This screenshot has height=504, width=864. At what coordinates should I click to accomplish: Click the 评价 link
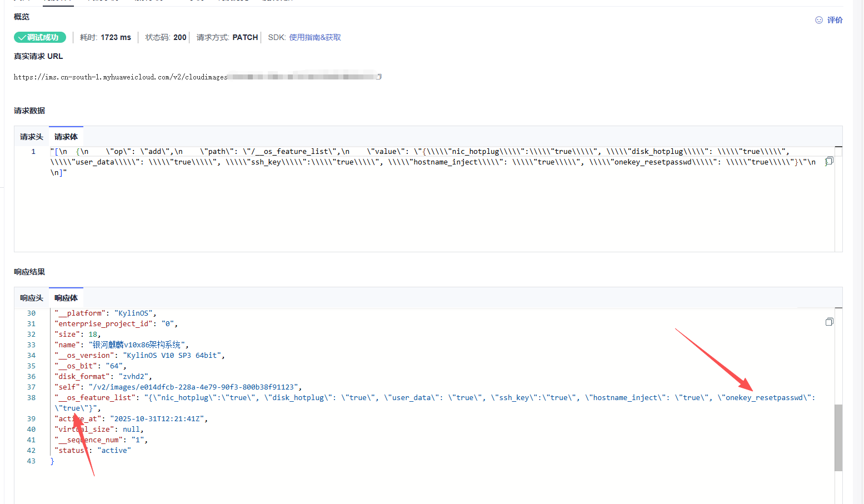tap(835, 20)
